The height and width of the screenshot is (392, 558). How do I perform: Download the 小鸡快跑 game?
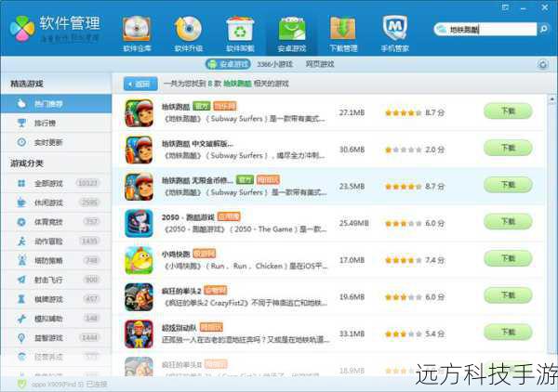tap(508, 258)
